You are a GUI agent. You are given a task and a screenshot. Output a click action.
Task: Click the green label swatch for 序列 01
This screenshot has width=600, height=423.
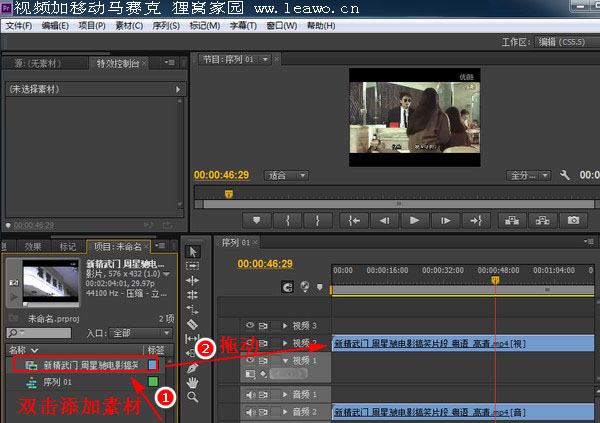click(x=153, y=381)
